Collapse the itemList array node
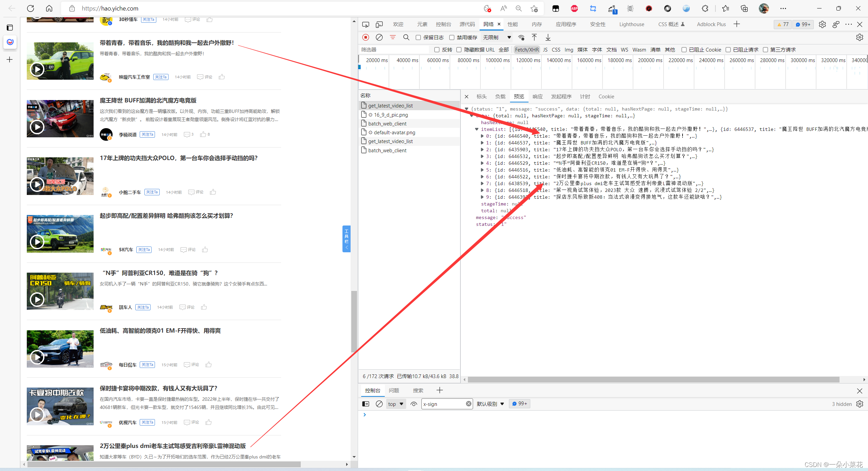 [x=477, y=129]
